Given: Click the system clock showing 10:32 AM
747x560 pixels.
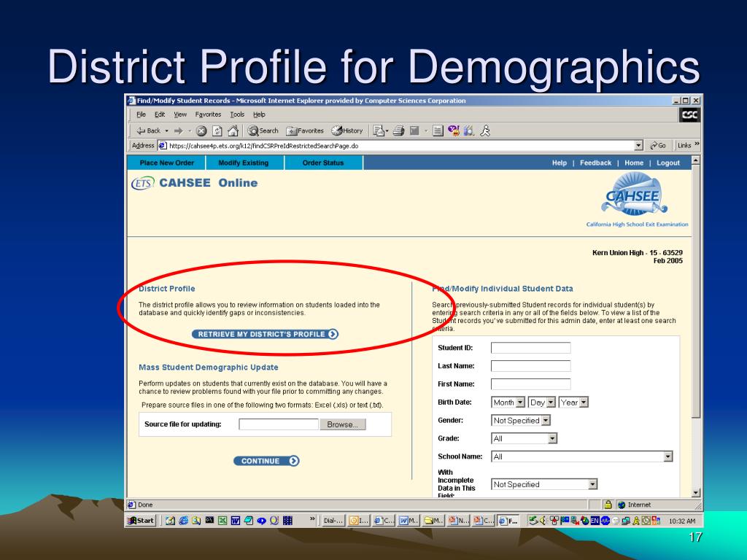Looking at the screenshot, I should (x=682, y=521).
